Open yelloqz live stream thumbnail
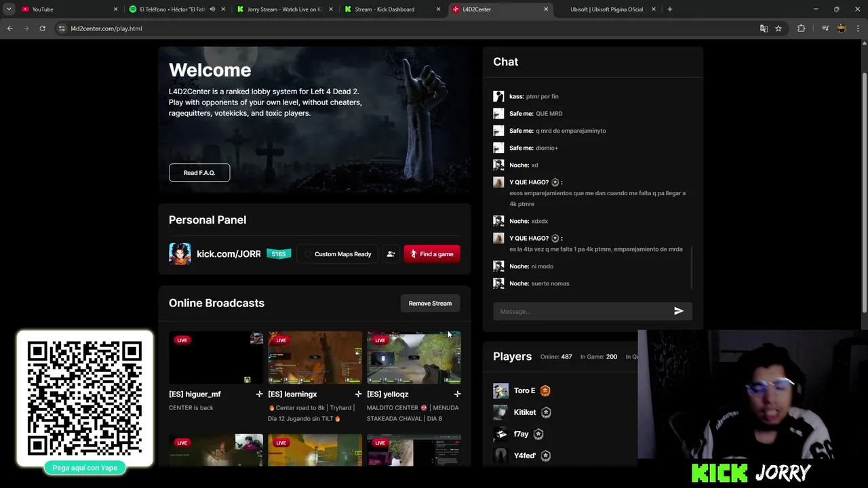Image resolution: width=868 pixels, height=488 pixels. [x=414, y=358]
